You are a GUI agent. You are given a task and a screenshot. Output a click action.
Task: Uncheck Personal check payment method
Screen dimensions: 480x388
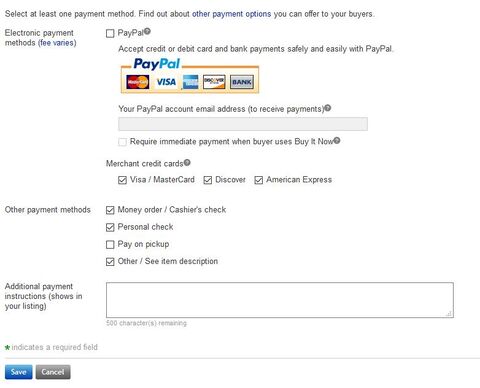pos(110,227)
